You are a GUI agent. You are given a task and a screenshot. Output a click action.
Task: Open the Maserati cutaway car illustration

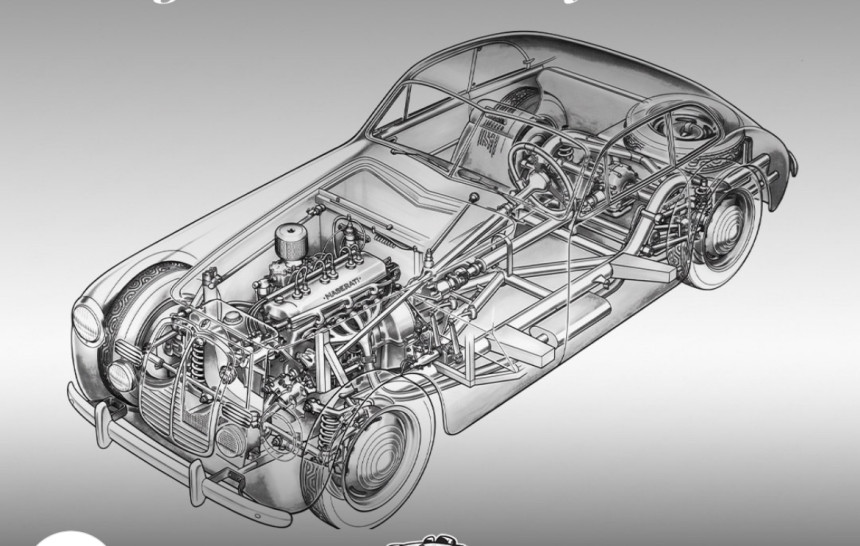click(433, 280)
